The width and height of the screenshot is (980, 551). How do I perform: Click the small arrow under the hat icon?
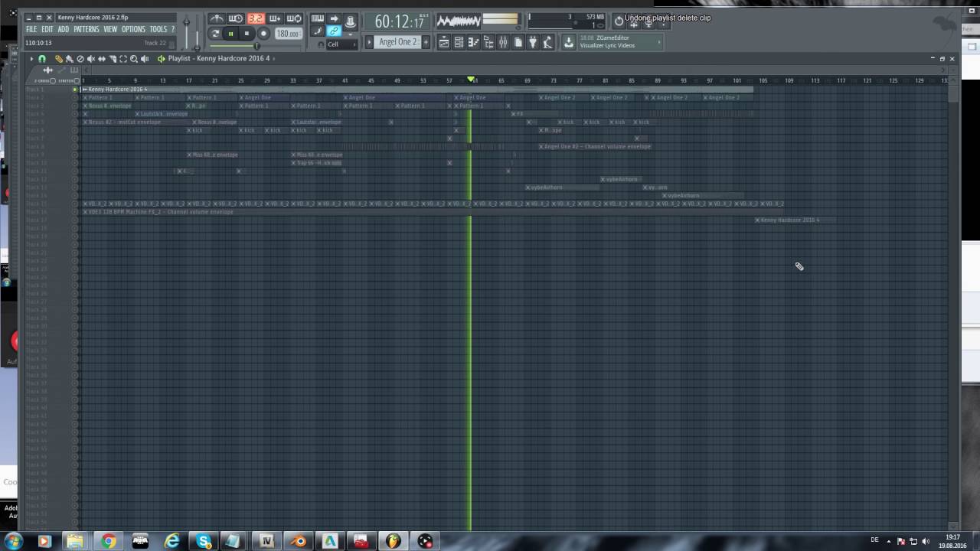pyautogui.click(x=351, y=34)
